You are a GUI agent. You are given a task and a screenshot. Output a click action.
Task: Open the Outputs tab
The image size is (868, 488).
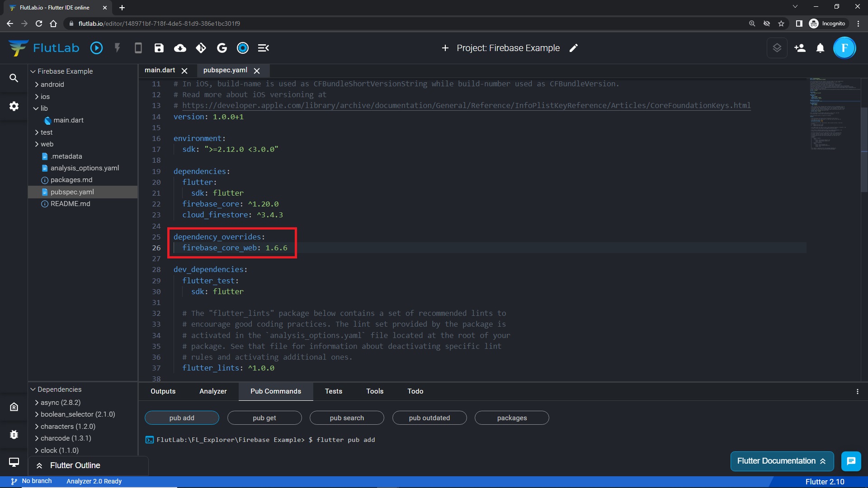(x=163, y=391)
